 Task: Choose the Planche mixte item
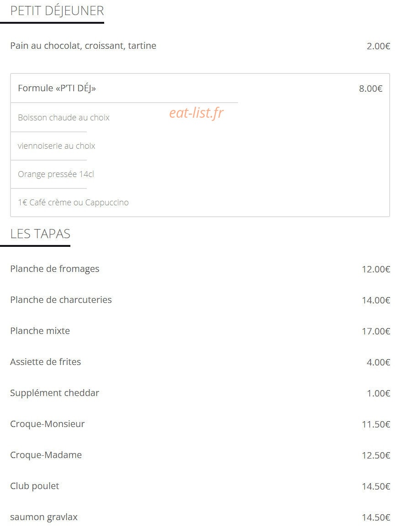pos(40,331)
